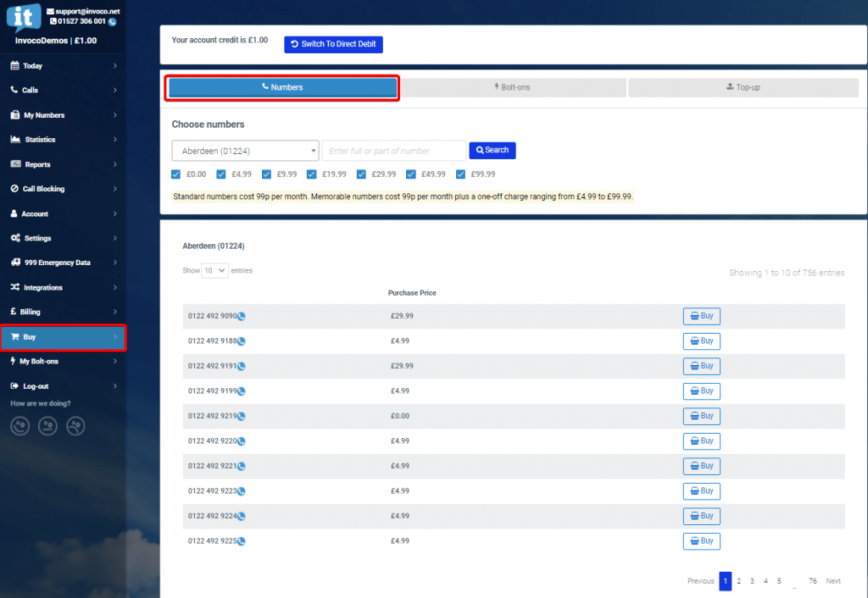This screenshot has height=598, width=868.
Task: Go to the Next results page
Action: [833, 581]
